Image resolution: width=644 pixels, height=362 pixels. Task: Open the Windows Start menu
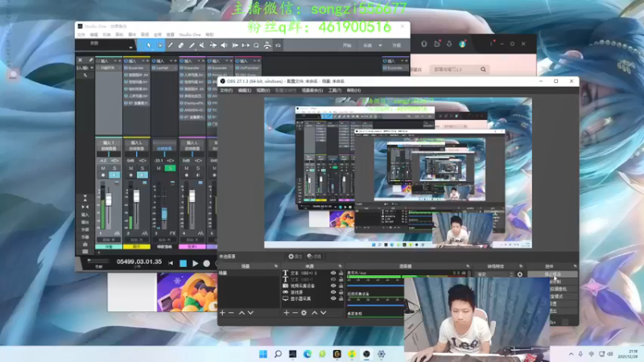[x=263, y=354]
